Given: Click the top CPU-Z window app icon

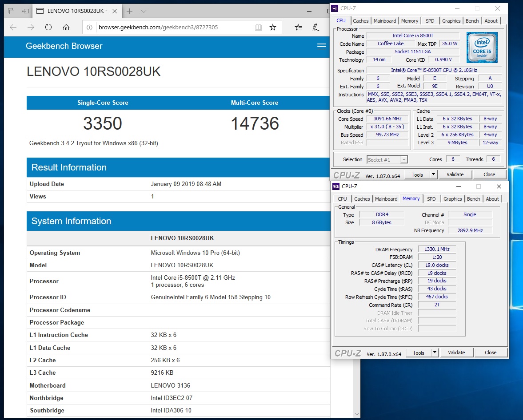Looking at the screenshot, I should 335,8.
